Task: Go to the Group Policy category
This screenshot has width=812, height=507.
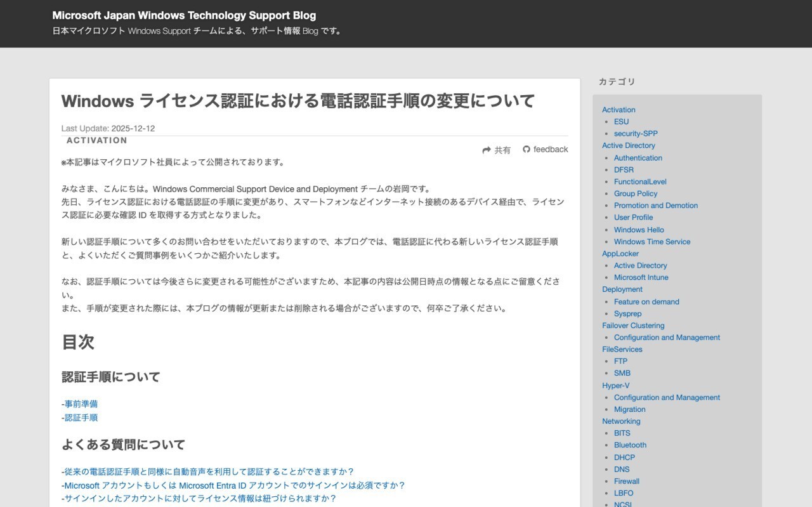Action: click(x=636, y=194)
